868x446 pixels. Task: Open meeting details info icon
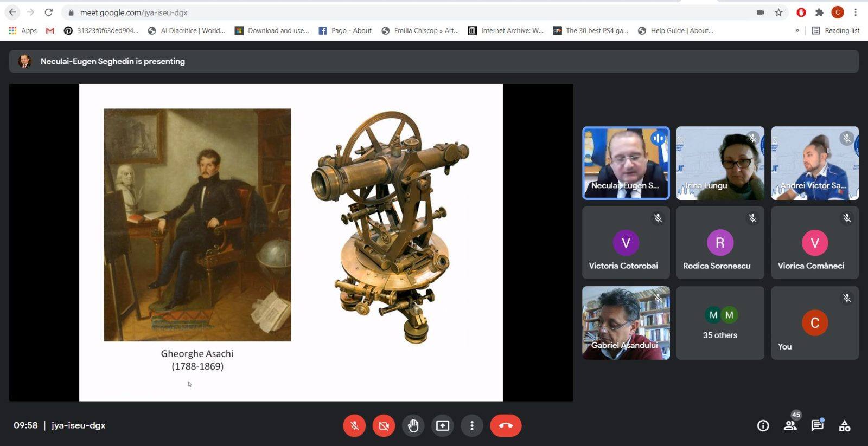(763, 426)
